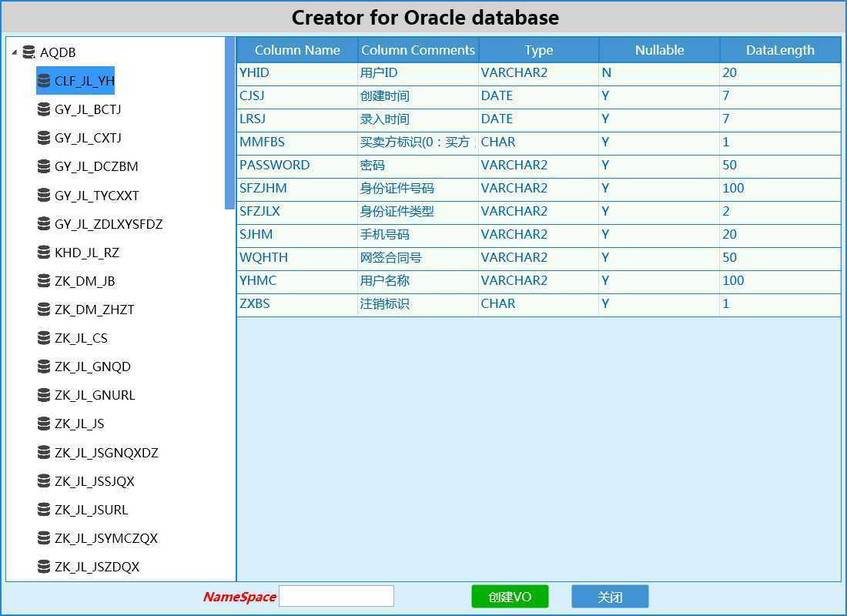Click the Nullable column header
This screenshot has height=616, width=847.
659,50
